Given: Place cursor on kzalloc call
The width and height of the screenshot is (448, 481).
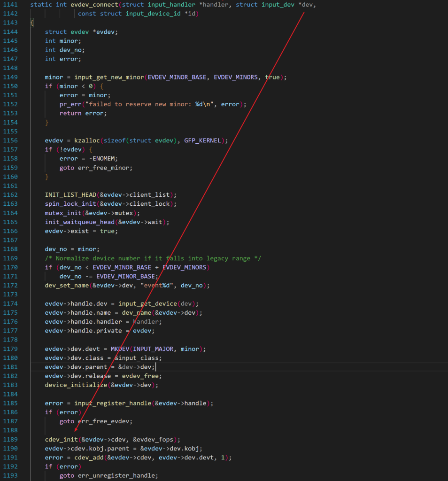Looking at the screenshot, I should pyautogui.click(x=87, y=140).
